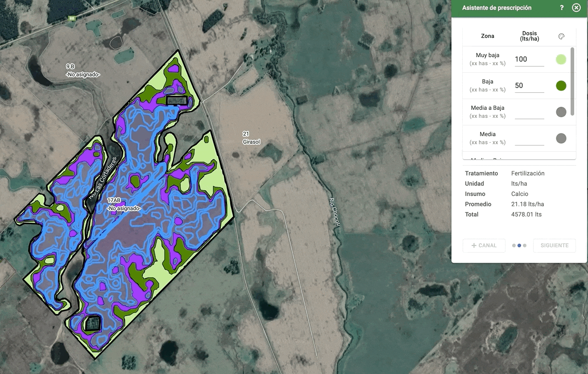588x374 pixels.
Task: Pick the Media a Baja gray swatch
Action: click(x=561, y=112)
